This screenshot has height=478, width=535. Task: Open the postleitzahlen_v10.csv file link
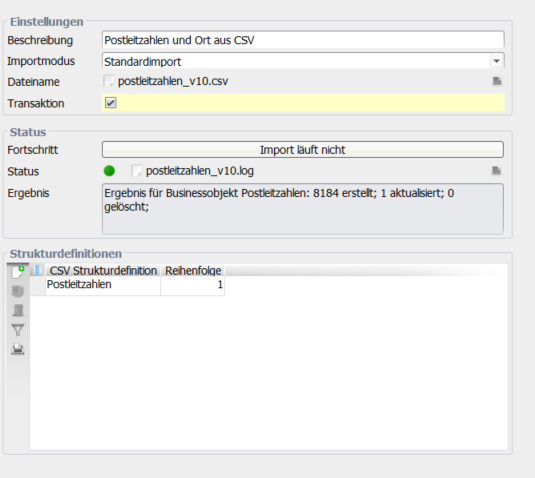173,81
